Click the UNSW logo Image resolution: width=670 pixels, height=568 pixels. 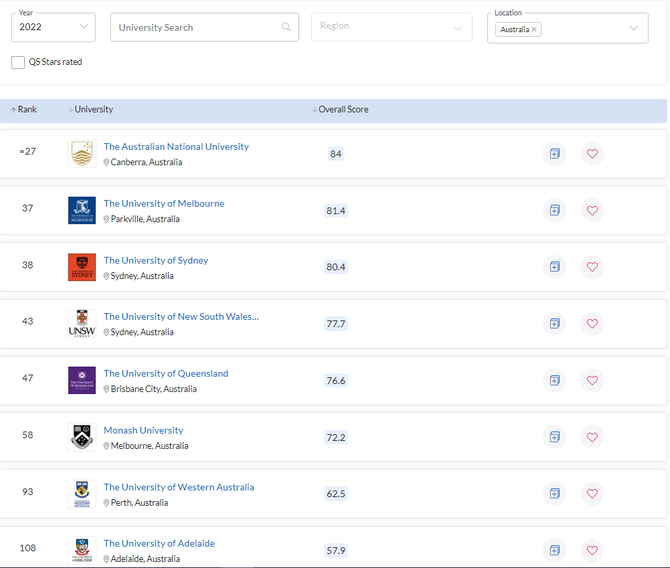click(x=82, y=324)
